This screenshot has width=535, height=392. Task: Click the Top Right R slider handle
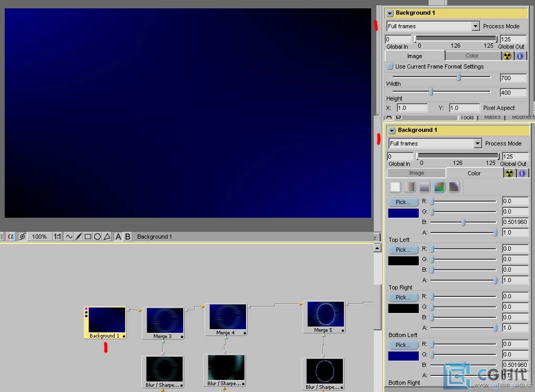(x=432, y=249)
